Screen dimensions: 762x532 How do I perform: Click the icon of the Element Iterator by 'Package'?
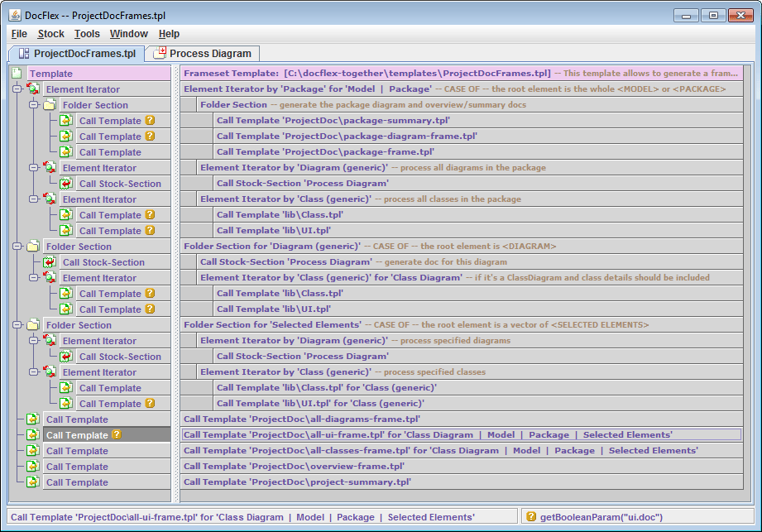click(34, 89)
